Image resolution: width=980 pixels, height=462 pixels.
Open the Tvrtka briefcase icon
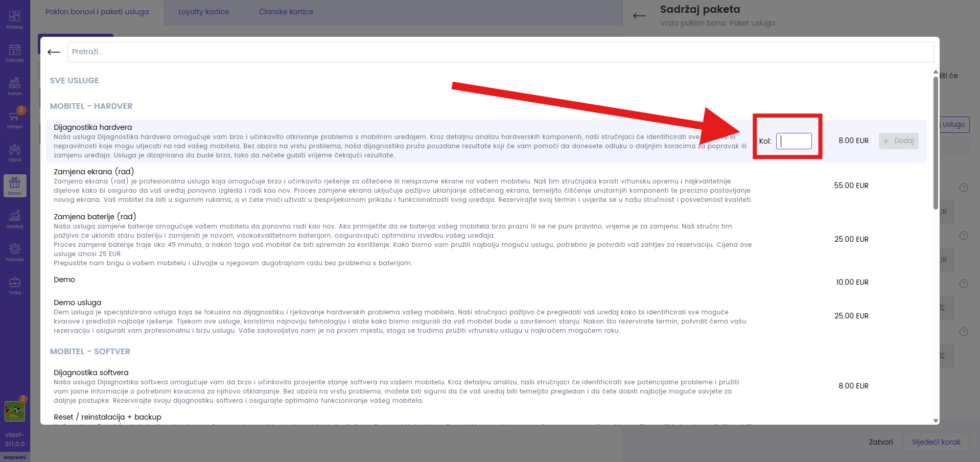(15, 285)
